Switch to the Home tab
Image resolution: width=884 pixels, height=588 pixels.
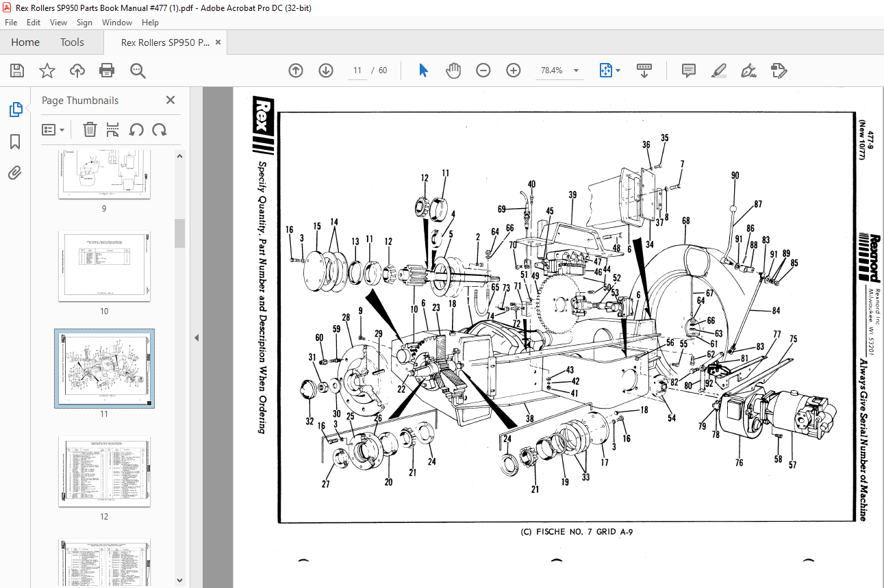pyautogui.click(x=25, y=42)
